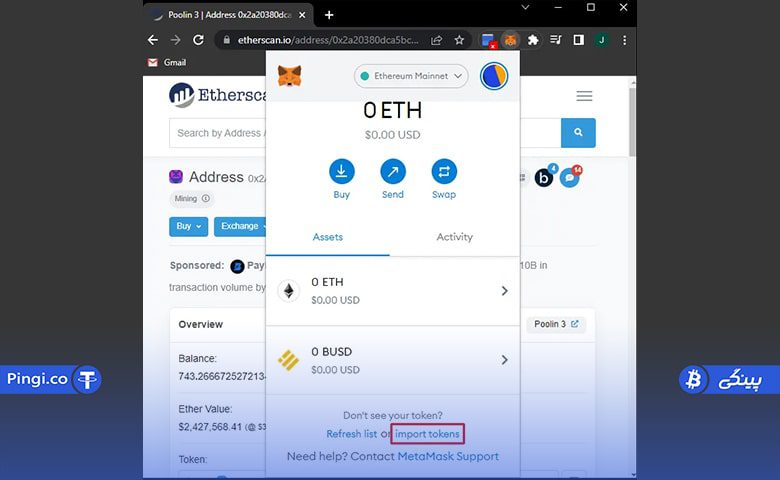Click the media control toolbar icon
This screenshot has width=780, height=480.
tap(556, 40)
